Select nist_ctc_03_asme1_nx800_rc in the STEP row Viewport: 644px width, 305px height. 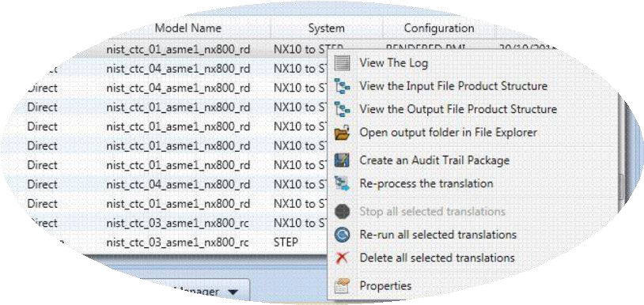point(177,243)
